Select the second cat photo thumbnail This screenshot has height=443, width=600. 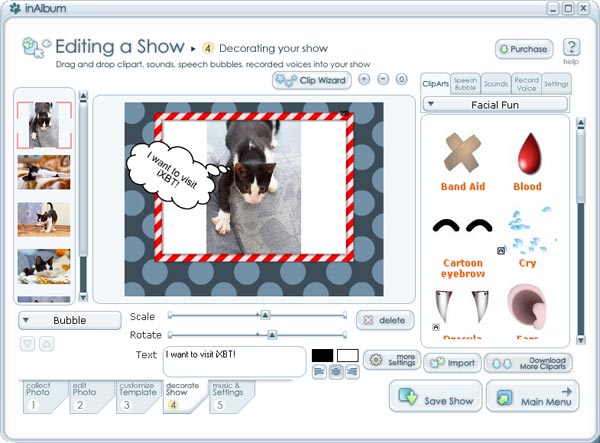click(44, 172)
